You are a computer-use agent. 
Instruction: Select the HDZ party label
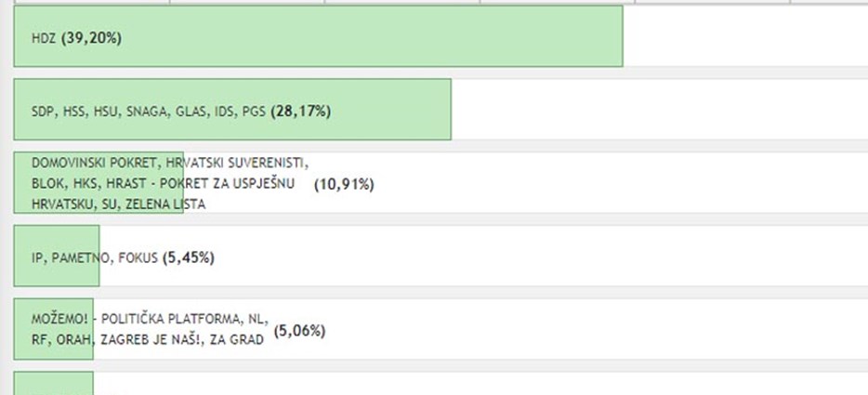(44, 38)
